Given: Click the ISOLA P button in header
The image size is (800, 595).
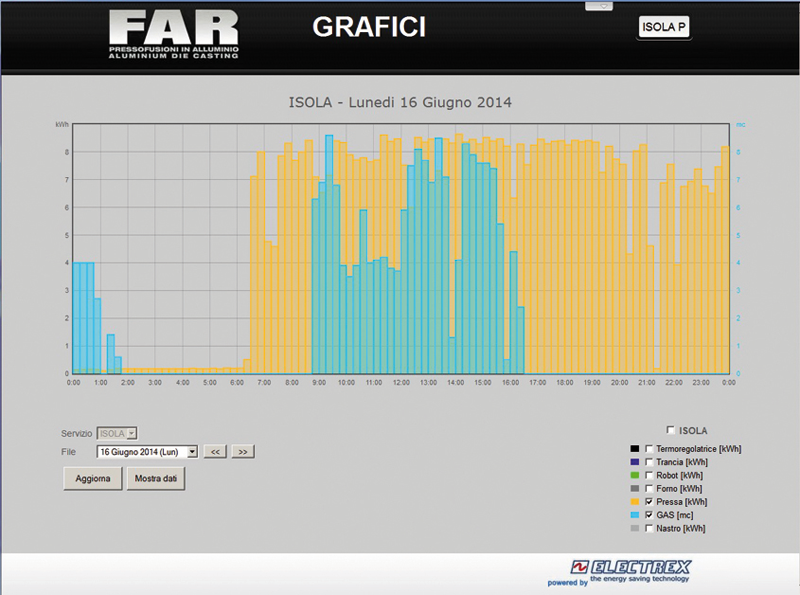Looking at the screenshot, I should tap(664, 28).
